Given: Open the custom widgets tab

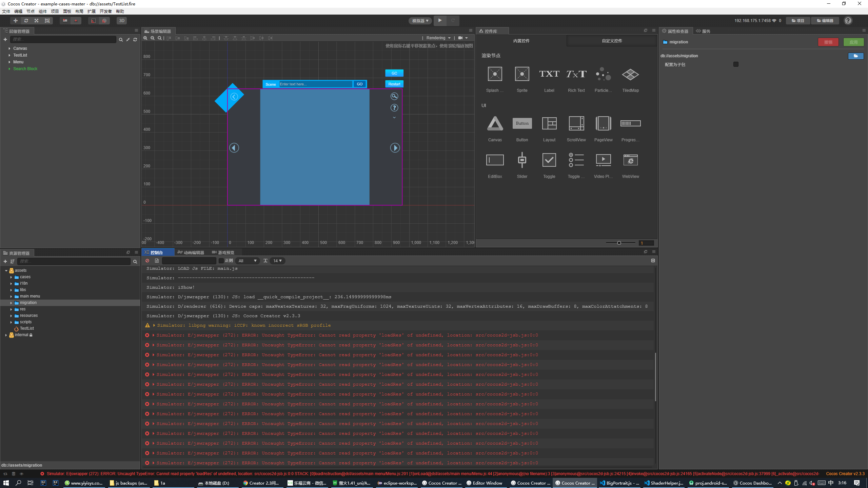Looking at the screenshot, I should pyautogui.click(x=612, y=41).
